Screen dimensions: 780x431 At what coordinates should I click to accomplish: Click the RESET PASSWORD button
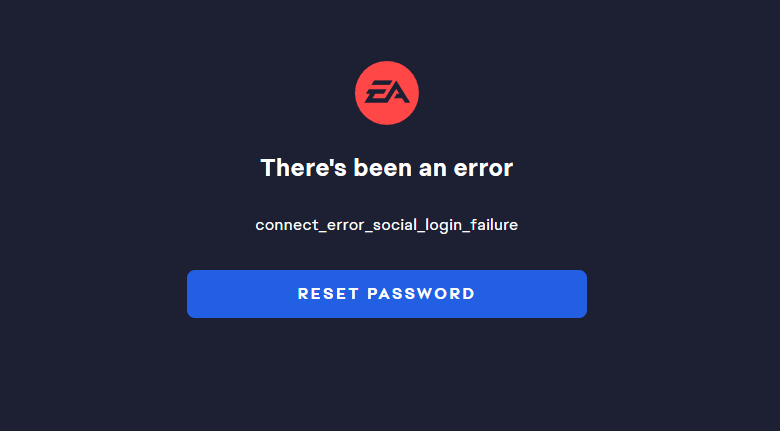[387, 294]
